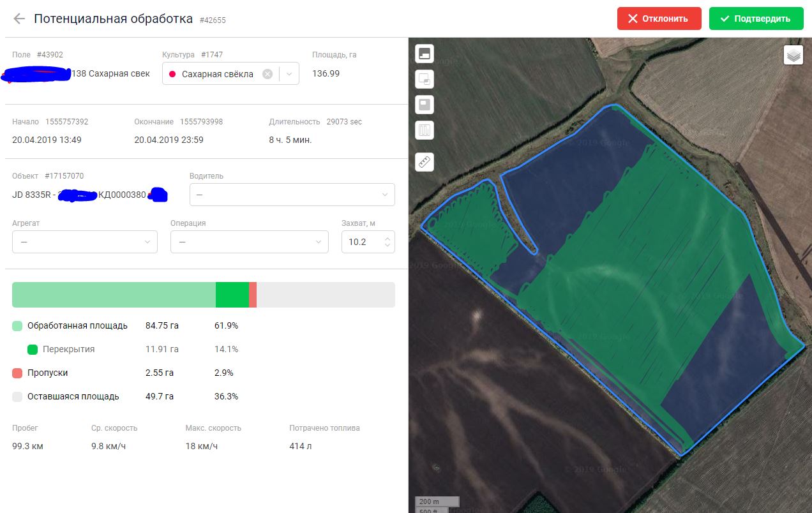Select the ruler measurement tool on map
812x513 pixels.
click(425, 162)
